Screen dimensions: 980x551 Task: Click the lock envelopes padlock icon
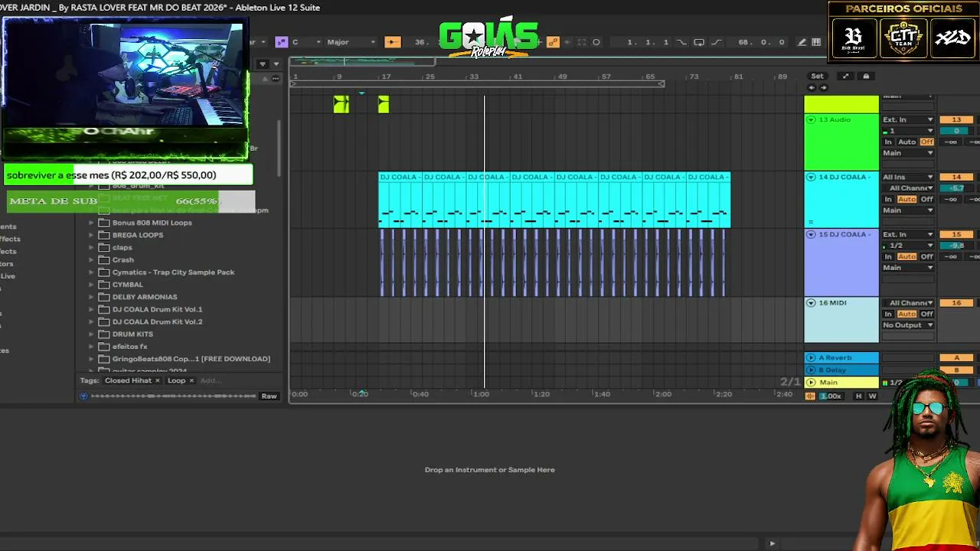(866, 76)
